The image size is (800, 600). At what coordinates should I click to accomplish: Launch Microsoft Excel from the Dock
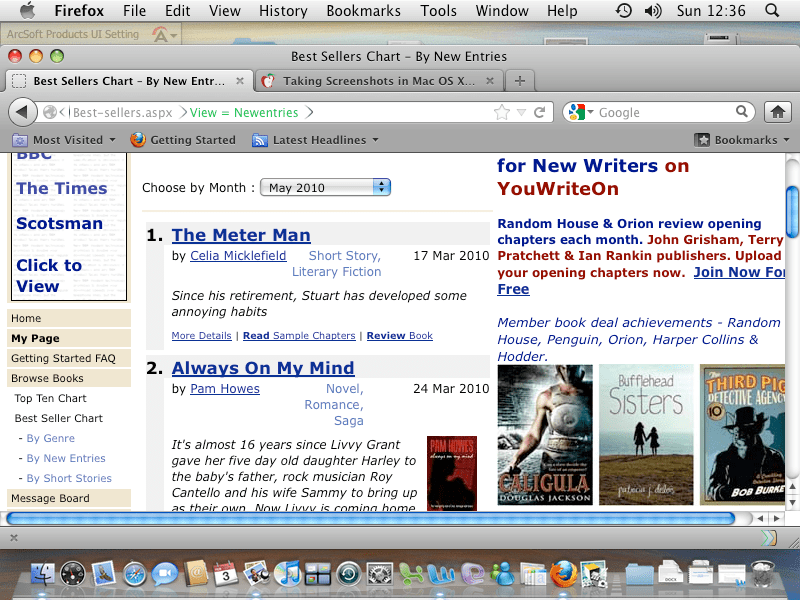point(411,573)
